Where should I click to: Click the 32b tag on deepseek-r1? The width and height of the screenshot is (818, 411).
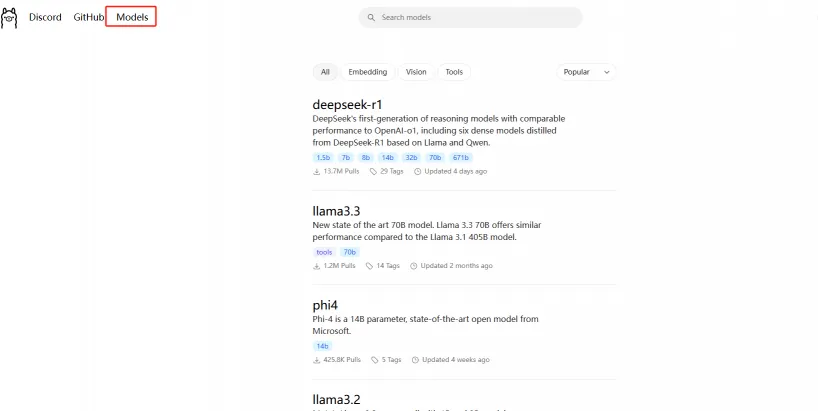pos(411,158)
